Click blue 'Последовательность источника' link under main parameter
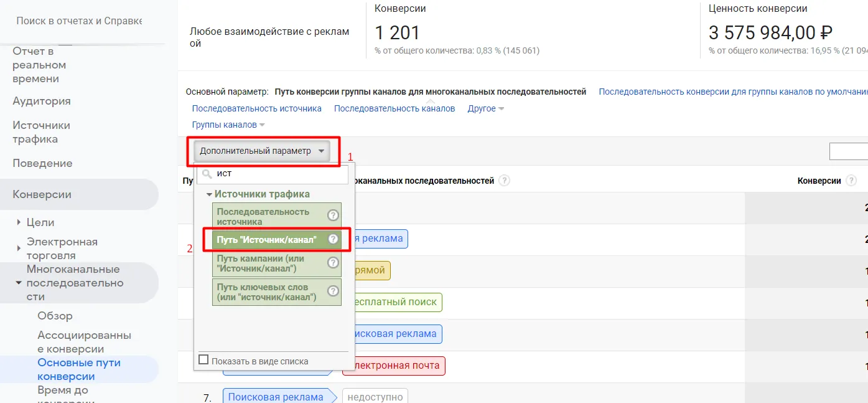Viewport: 868px width, 403px height. 257,108
